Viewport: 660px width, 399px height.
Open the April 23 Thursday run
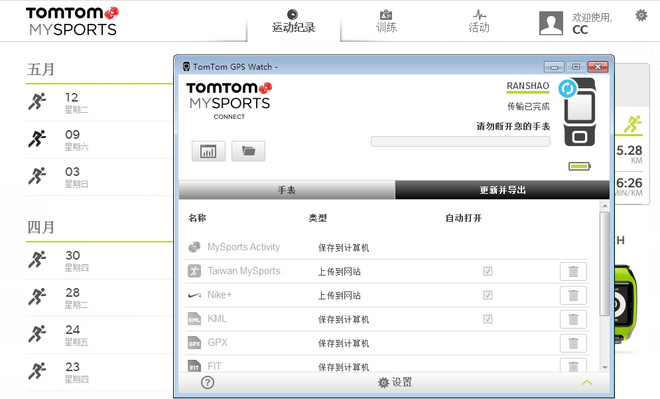[x=99, y=372]
